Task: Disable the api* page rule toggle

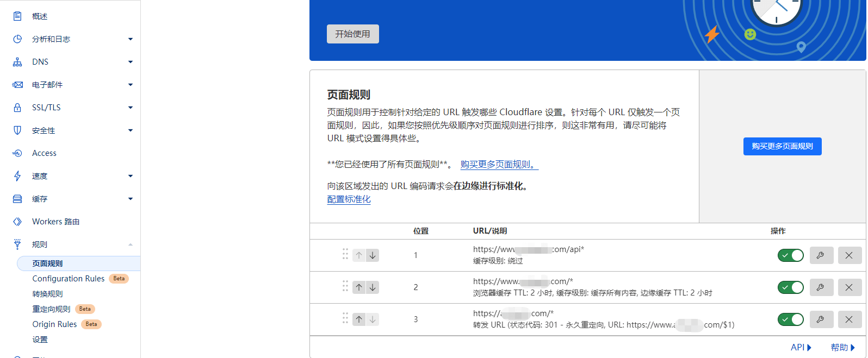Action: (791, 255)
